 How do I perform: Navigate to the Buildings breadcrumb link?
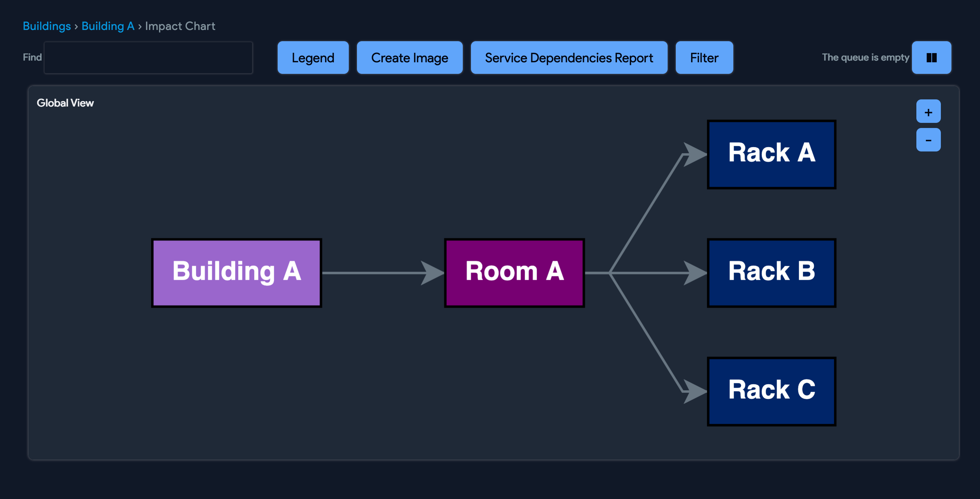coord(47,26)
